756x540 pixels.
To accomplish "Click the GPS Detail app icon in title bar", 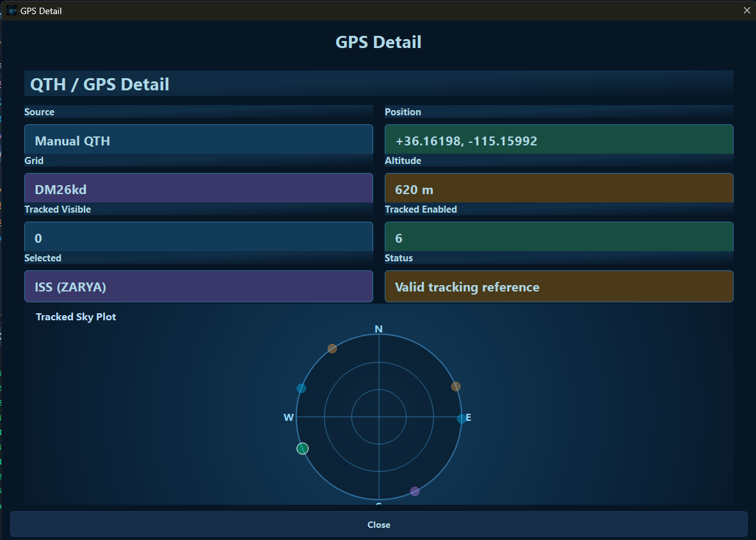I will (x=12, y=11).
